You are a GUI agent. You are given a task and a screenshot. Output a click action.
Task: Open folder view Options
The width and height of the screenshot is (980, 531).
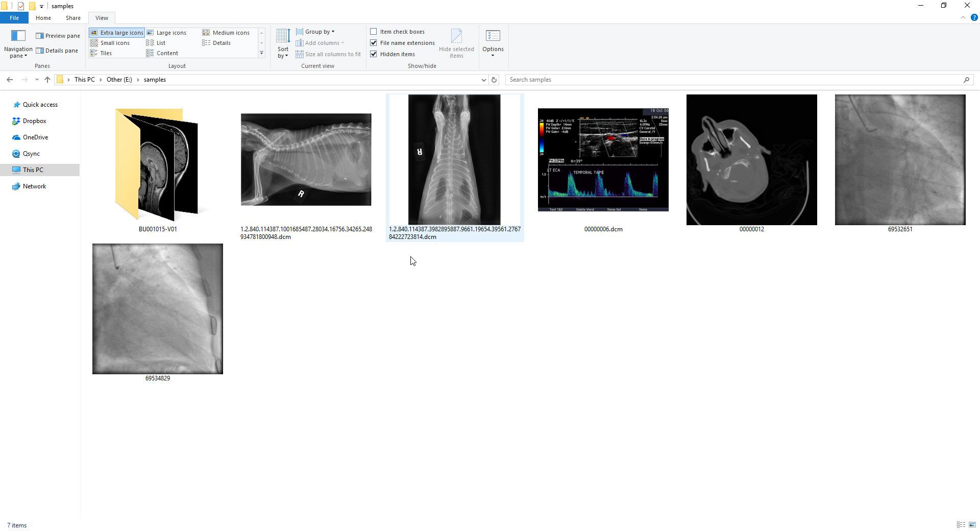(x=493, y=43)
